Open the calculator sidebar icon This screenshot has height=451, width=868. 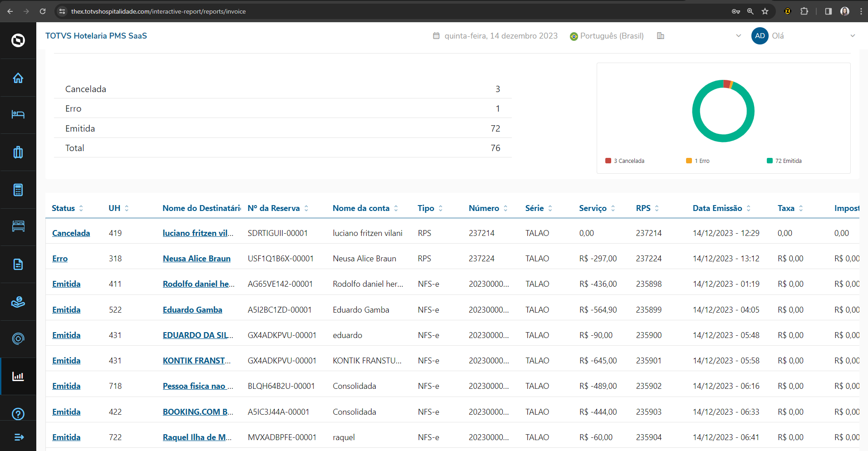(18, 190)
